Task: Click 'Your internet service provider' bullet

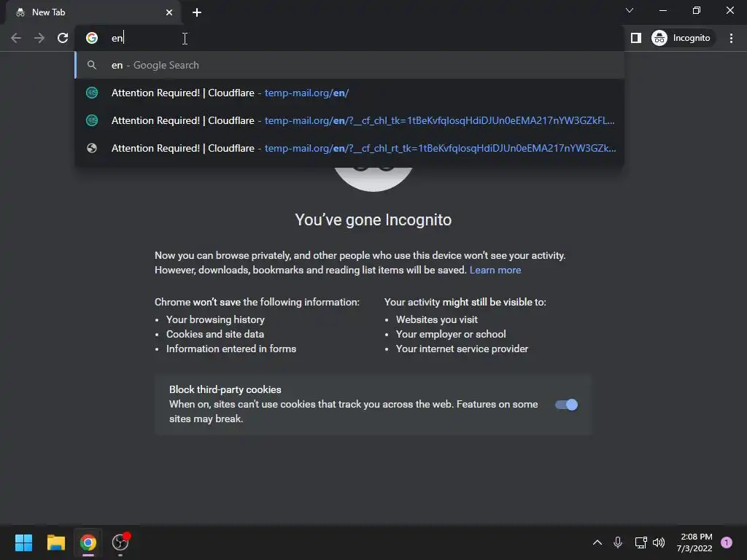Action: click(x=462, y=349)
